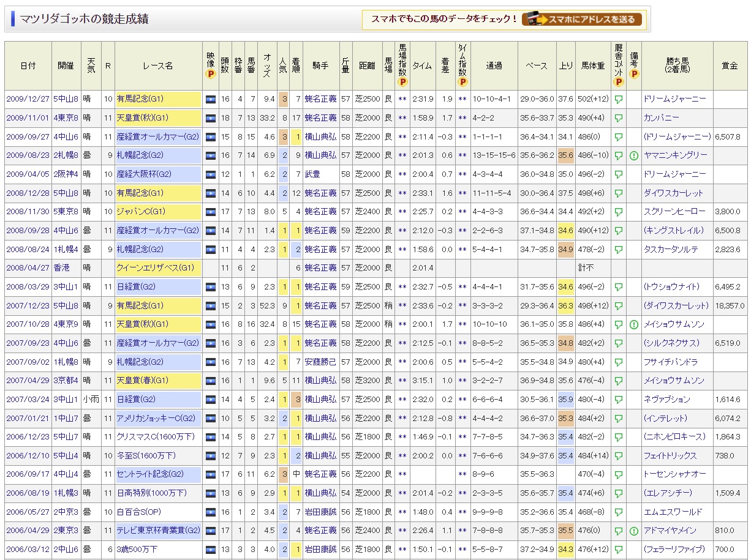The image size is (751, 560).
Task: Open stable comment for 2009/11/01 天皇賞(秋)
Action: tap(619, 118)
